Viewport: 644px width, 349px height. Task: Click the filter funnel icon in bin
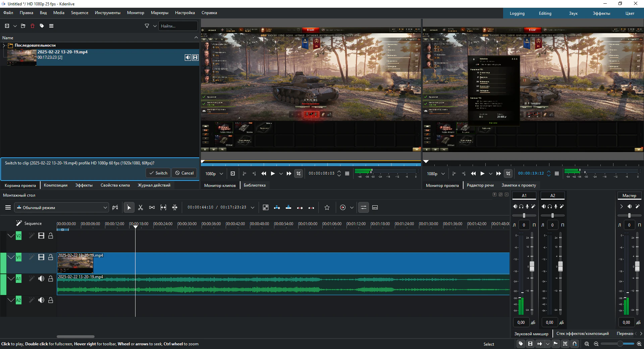[x=147, y=26]
